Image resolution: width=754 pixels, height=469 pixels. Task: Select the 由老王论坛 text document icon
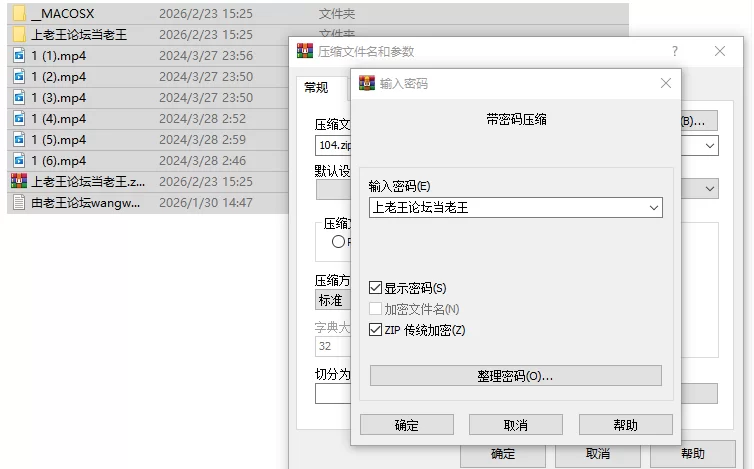point(19,202)
